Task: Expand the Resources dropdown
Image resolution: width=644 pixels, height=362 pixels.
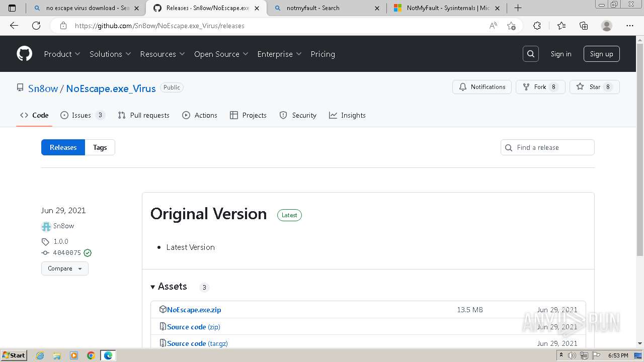Action: point(163,54)
